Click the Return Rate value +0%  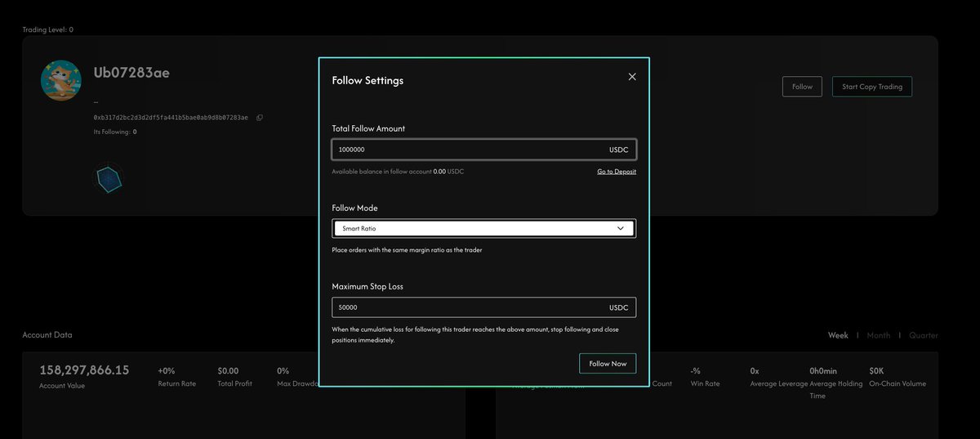point(167,370)
